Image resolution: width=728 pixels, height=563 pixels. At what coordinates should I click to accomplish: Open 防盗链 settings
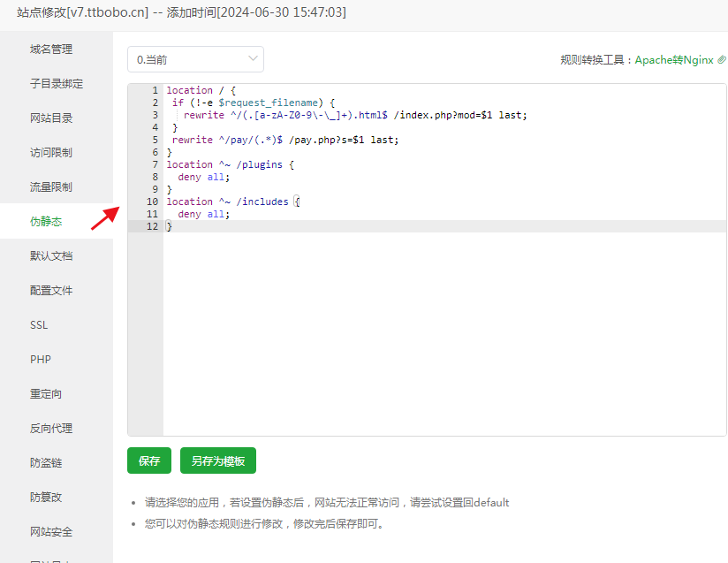click(x=46, y=463)
